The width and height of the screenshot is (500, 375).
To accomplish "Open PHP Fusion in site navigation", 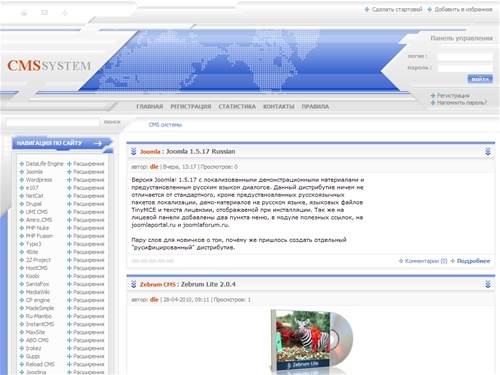I will point(39,236).
